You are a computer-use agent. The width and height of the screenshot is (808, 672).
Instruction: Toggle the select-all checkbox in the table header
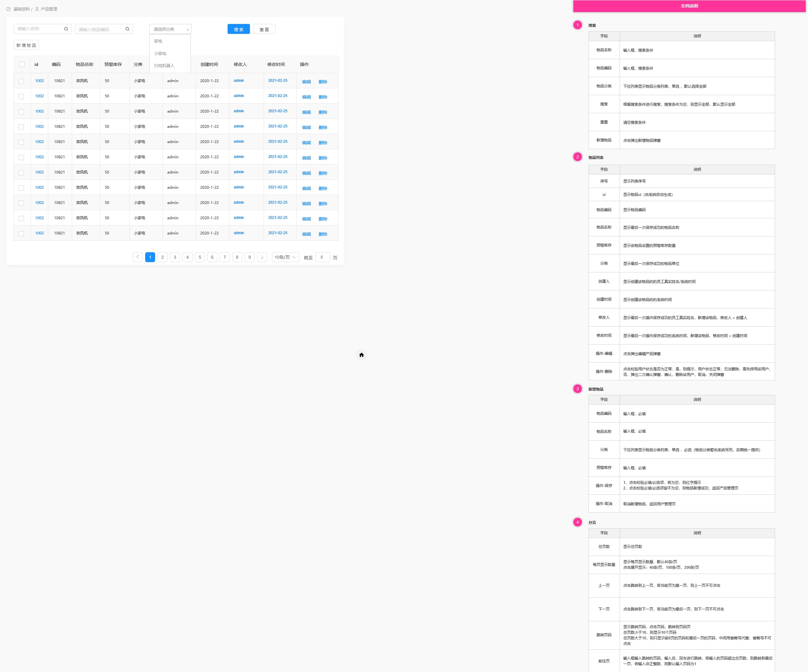[22, 64]
